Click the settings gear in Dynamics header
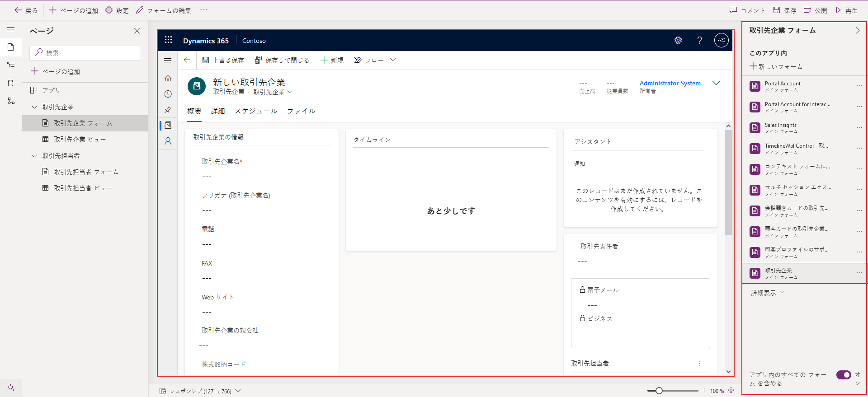868x397 pixels. (x=678, y=40)
